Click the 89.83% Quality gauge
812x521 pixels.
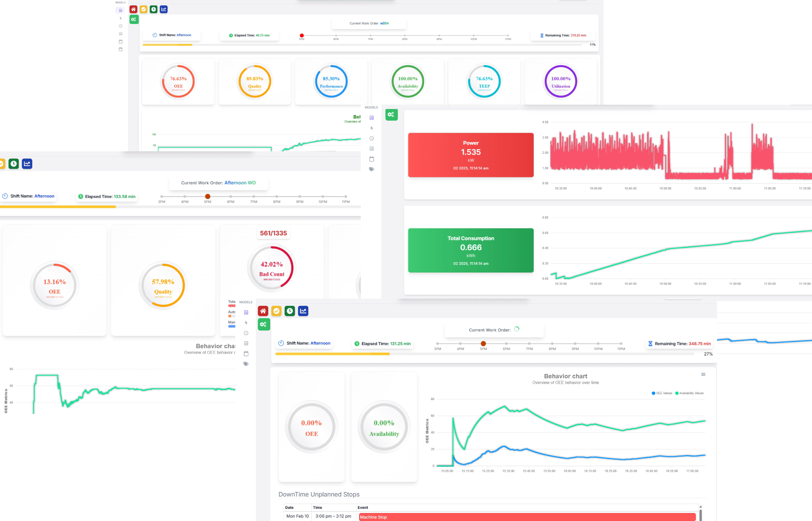[255, 82]
